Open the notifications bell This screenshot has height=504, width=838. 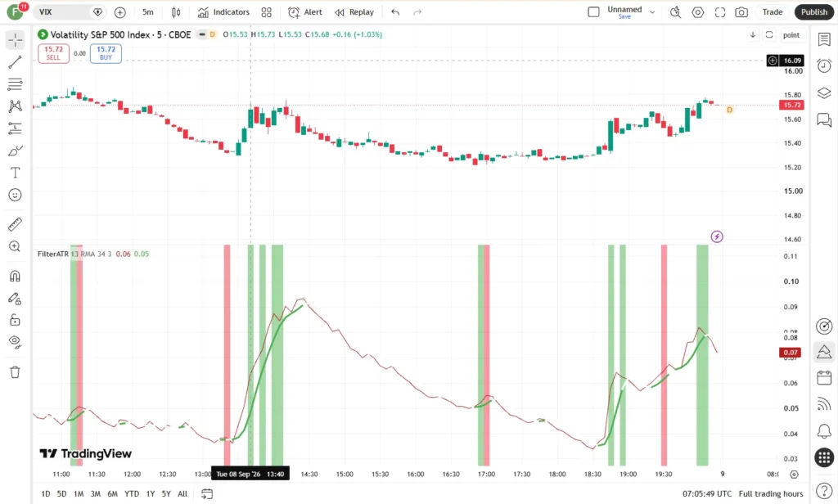tap(824, 431)
